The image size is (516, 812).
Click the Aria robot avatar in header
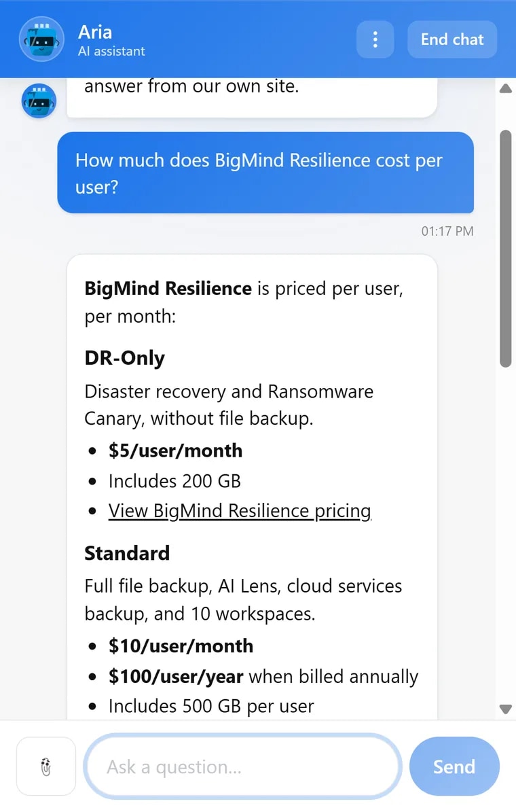(x=41, y=39)
